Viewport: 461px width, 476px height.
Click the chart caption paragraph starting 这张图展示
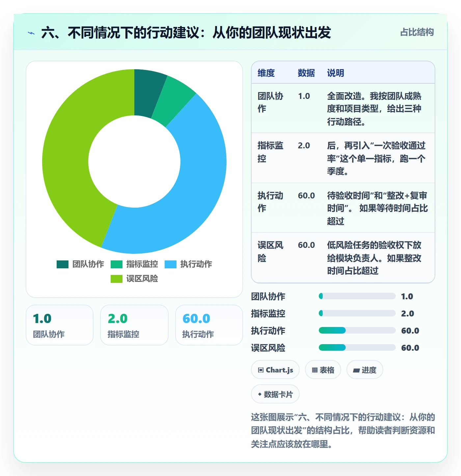(x=343, y=431)
